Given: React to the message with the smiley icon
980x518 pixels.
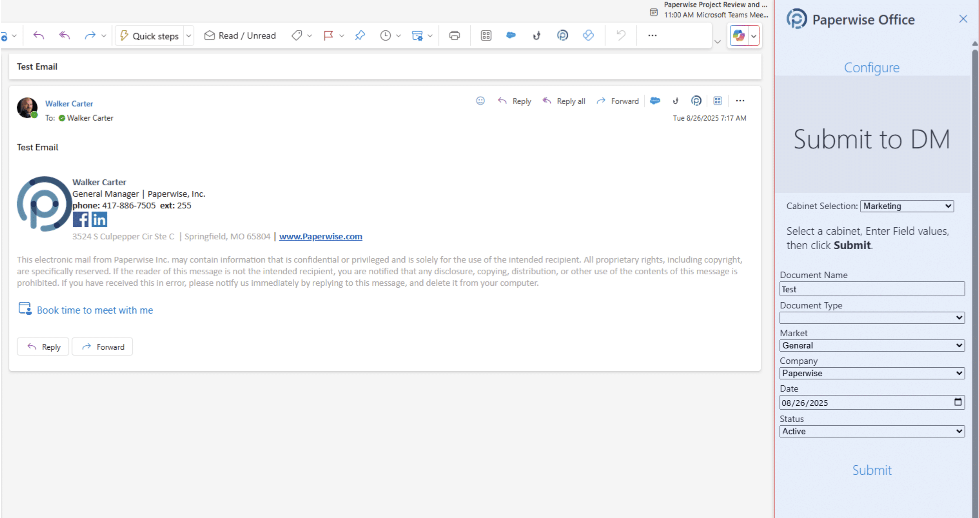Looking at the screenshot, I should point(480,101).
